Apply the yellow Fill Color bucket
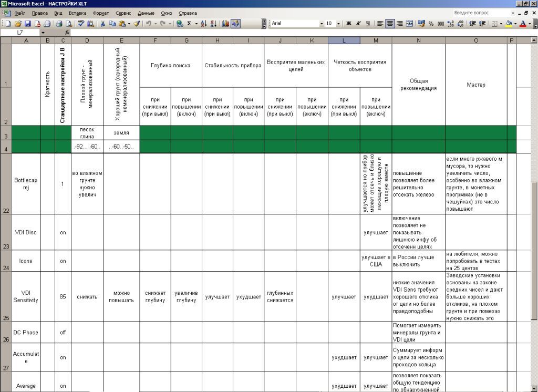 [x=508, y=24]
